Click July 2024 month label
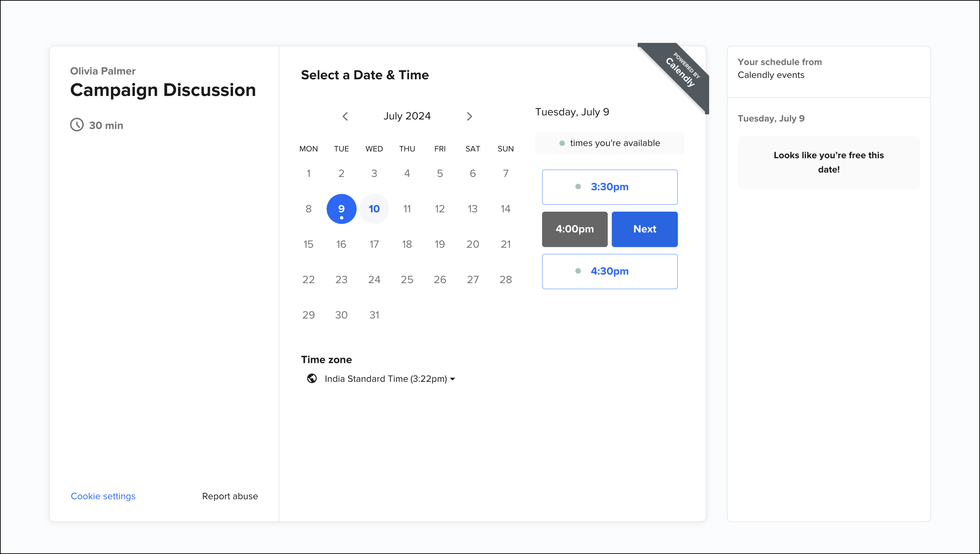The height and width of the screenshot is (554, 980). 407,116
